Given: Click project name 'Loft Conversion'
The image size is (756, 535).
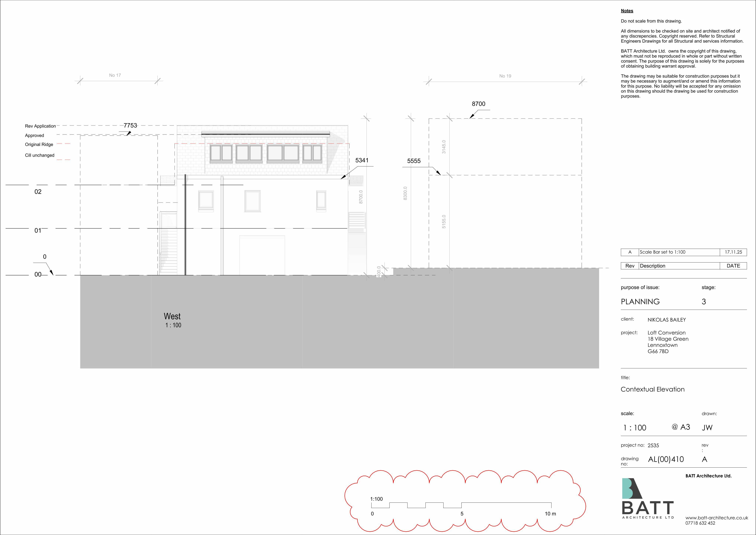Looking at the screenshot, I should point(666,333).
